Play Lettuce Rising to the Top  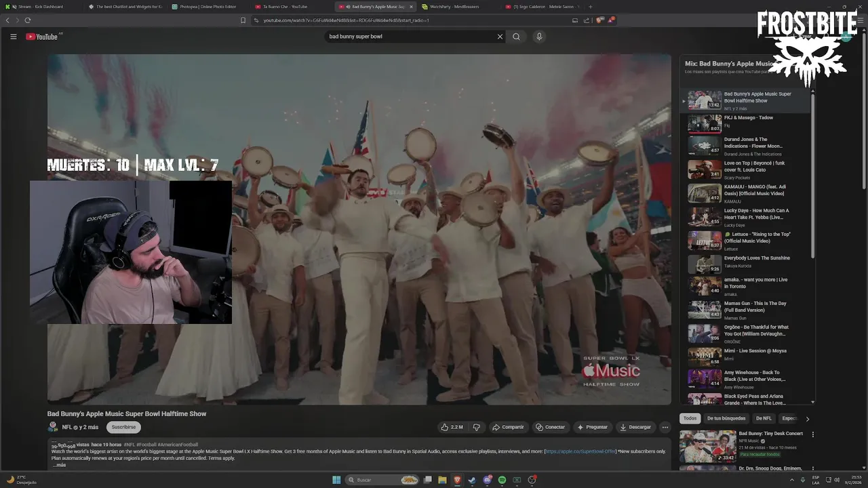tap(746, 241)
